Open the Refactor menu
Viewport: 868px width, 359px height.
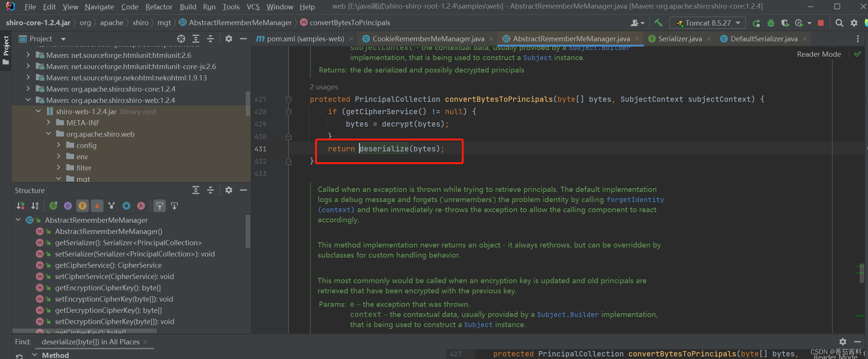click(x=159, y=7)
